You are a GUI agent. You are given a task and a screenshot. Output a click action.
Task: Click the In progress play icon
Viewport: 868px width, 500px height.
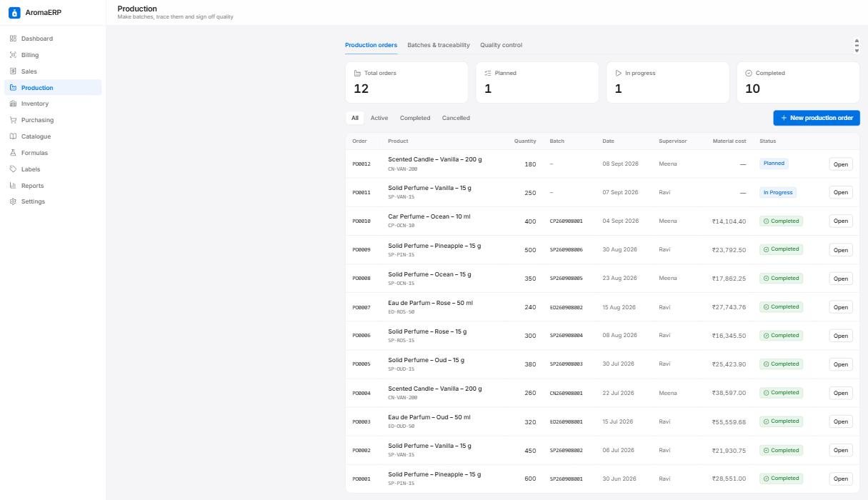619,73
